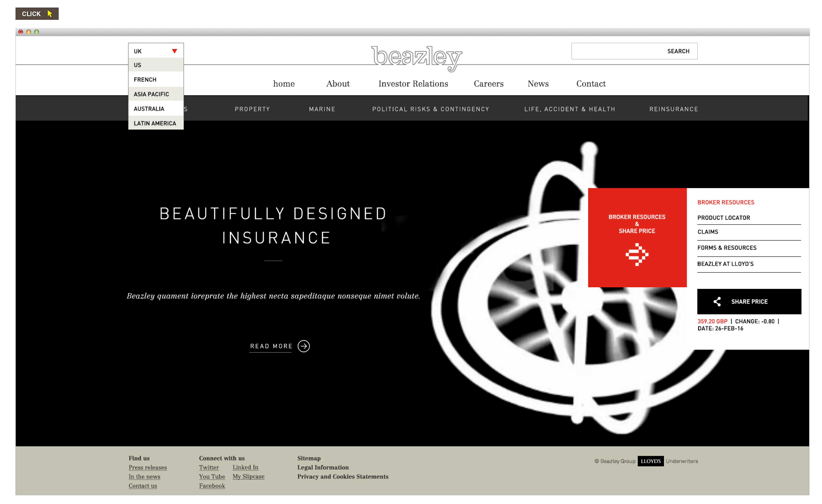Screen dimensions: 822x504
Task: Open LIFE, ACCIDENT & HEALTH section
Action: pos(569,109)
